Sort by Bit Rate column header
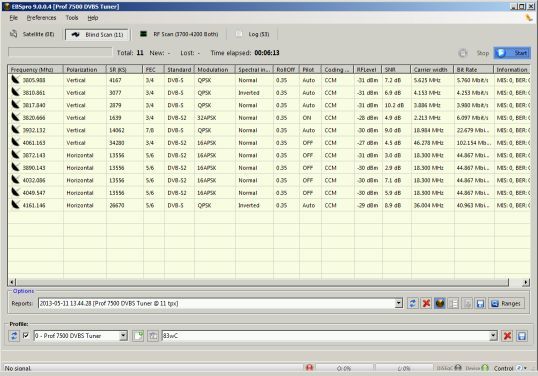 (474, 70)
